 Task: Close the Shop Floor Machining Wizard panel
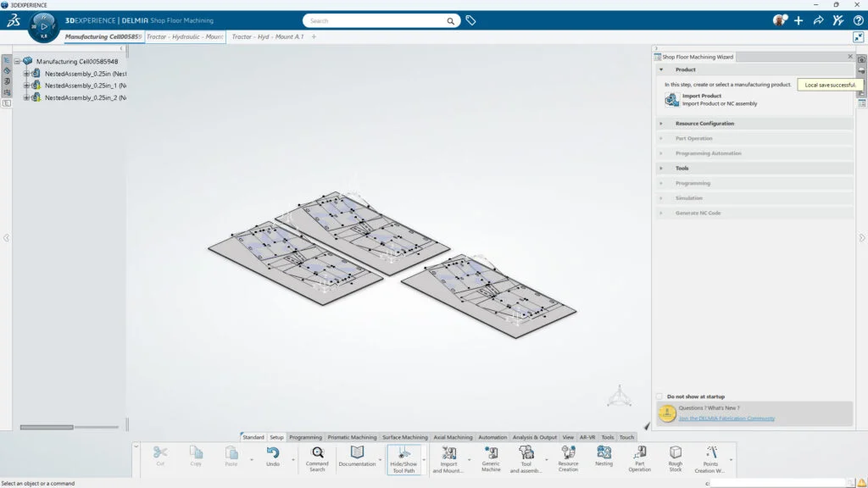[850, 57]
